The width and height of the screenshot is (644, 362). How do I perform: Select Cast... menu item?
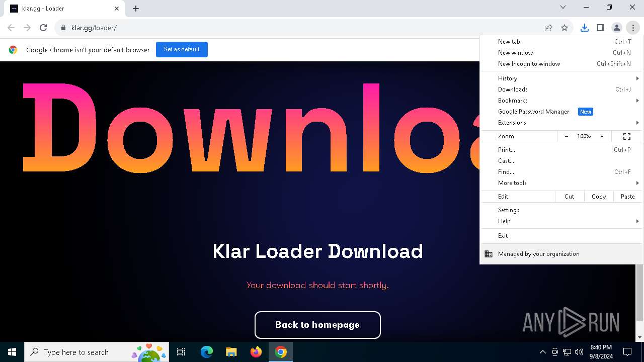point(561,161)
